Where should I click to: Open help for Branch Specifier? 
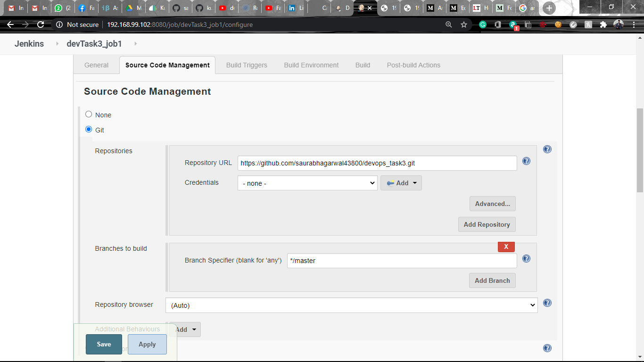(x=526, y=258)
